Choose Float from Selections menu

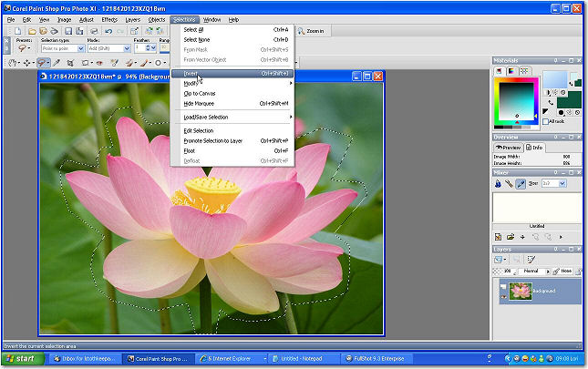(x=232, y=150)
